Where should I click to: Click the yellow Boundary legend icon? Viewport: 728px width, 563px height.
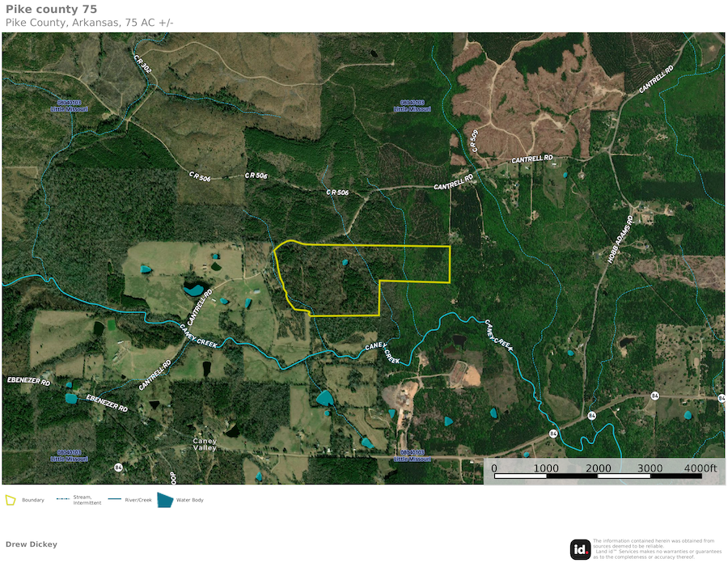11,500
